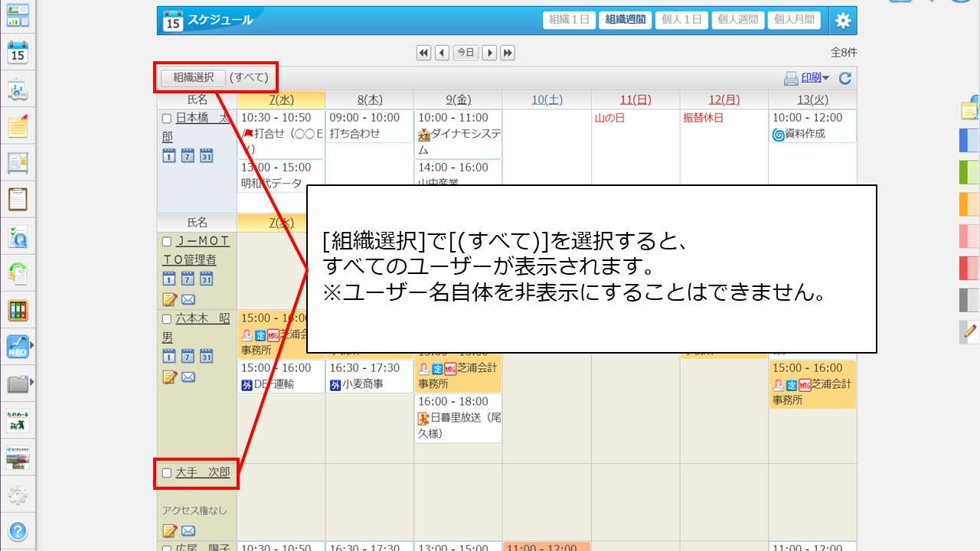Click the mail icon under 大手 次郎
The width and height of the screenshot is (980, 551).
pos(188,530)
